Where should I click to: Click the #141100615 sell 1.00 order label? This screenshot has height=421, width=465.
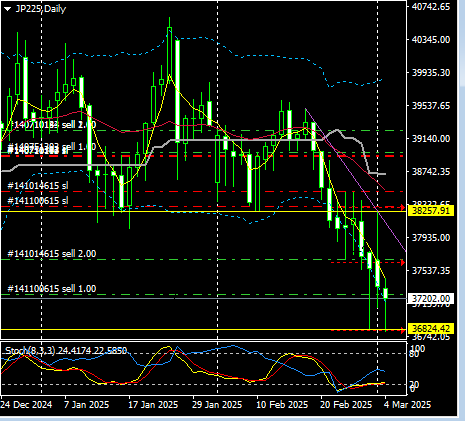click(x=52, y=289)
